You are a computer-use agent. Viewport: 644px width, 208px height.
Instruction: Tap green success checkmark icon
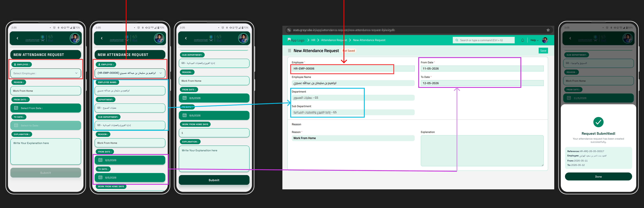pyautogui.click(x=598, y=122)
